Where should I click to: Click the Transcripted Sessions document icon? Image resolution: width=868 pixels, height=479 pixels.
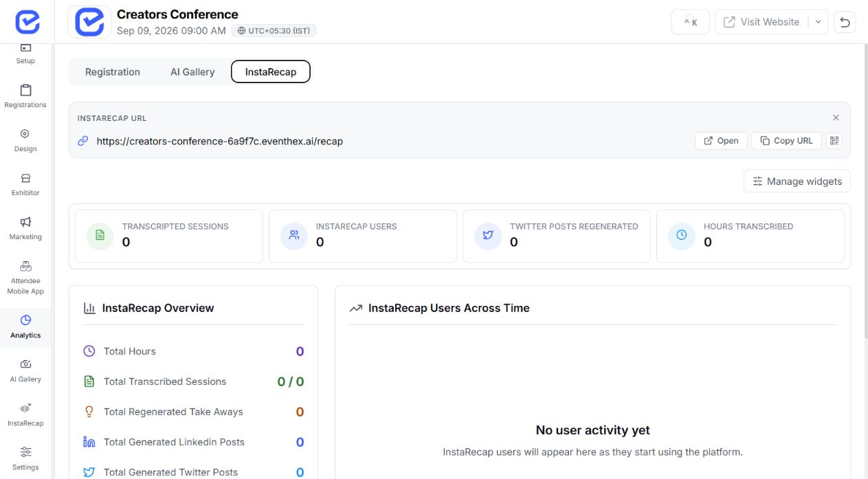100,235
